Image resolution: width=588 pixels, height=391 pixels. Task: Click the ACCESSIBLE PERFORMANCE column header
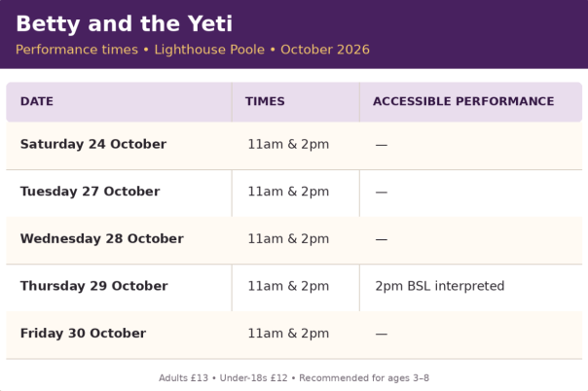pos(470,102)
